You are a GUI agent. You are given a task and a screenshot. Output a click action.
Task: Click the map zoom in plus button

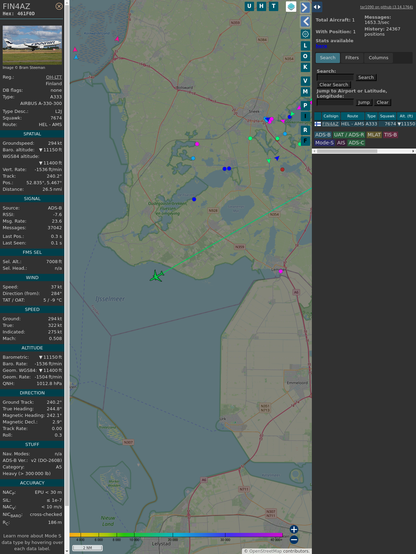(294, 529)
